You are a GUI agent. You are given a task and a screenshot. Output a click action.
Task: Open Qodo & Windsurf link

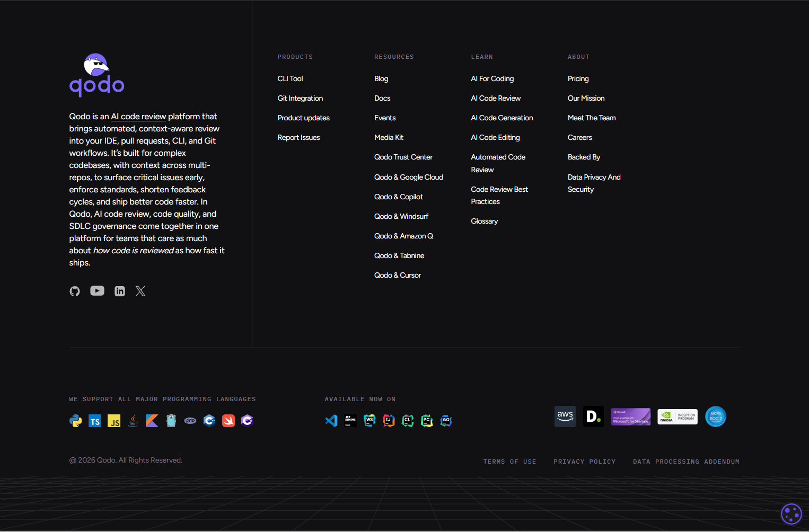click(x=401, y=216)
